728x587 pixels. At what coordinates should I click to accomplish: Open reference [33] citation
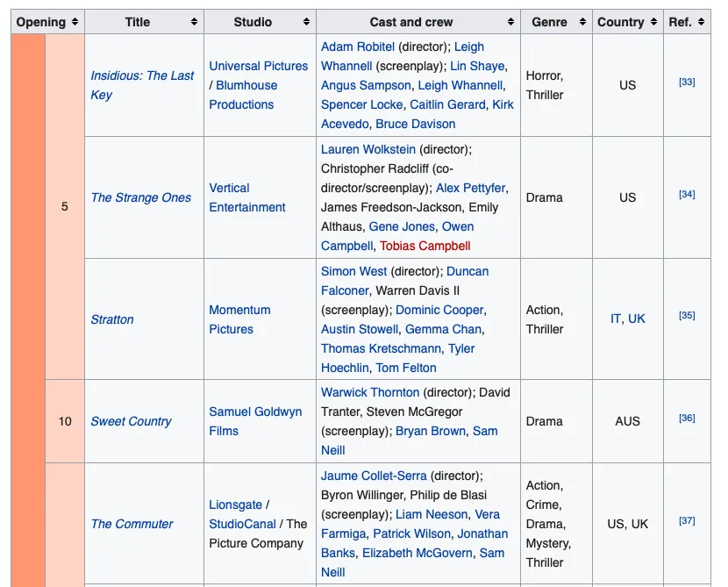687,82
